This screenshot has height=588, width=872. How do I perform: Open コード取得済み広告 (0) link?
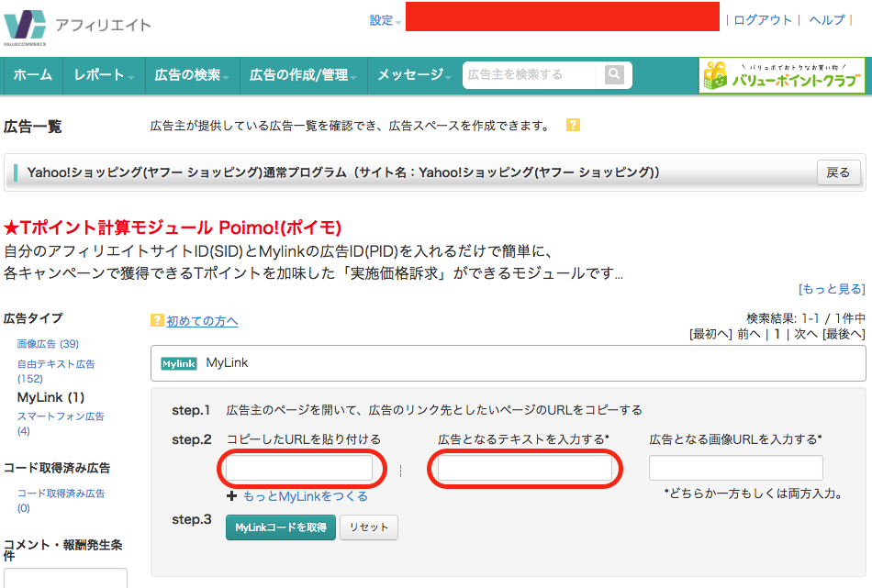click(x=61, y=500)
